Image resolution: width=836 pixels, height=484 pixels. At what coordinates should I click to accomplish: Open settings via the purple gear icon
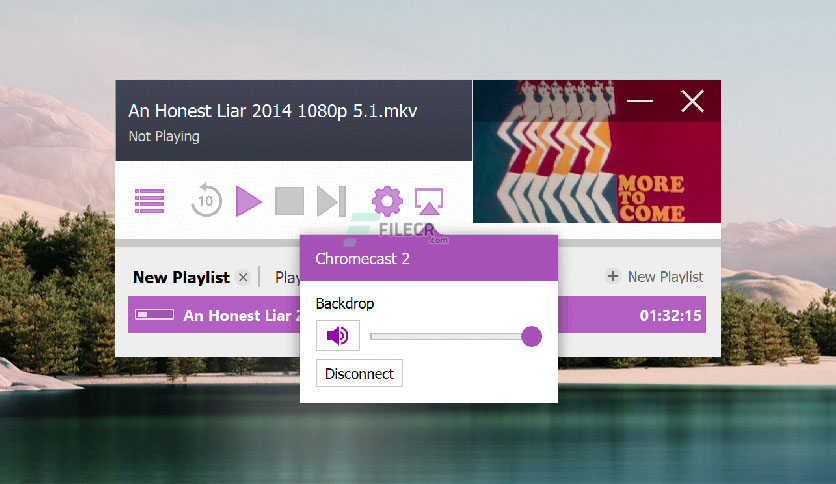387,201
